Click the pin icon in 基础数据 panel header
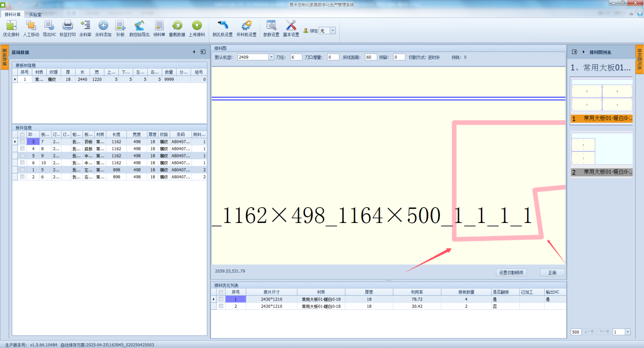644x348 pixels. click(x=203, y=52)
